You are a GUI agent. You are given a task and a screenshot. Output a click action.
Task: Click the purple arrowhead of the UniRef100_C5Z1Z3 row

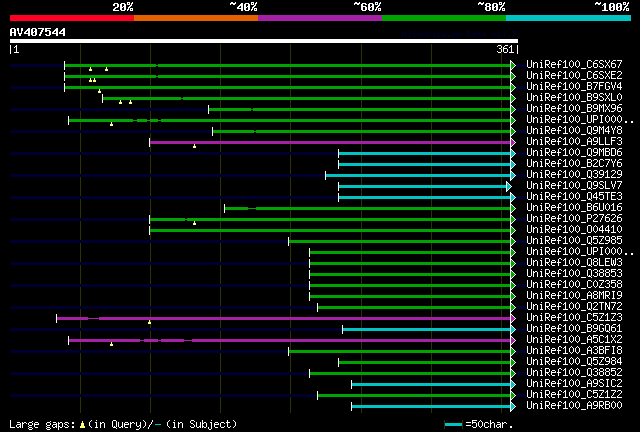[x=513, y=318]
